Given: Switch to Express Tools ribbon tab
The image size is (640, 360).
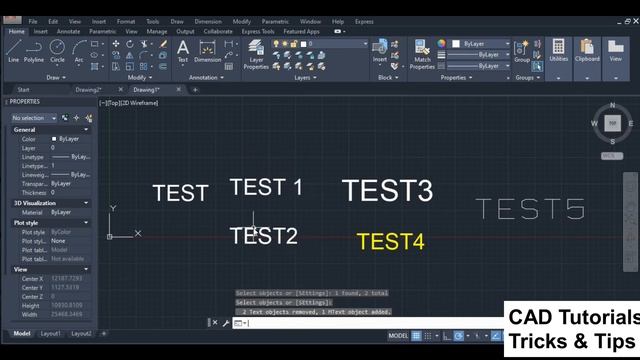Looking at the screenshot, I should (258, 31).
